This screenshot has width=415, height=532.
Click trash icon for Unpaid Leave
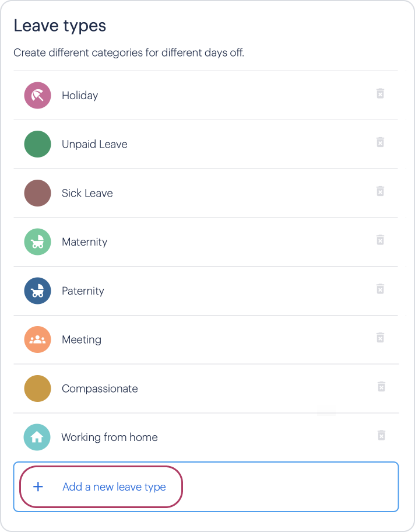(x=380, y=142)
